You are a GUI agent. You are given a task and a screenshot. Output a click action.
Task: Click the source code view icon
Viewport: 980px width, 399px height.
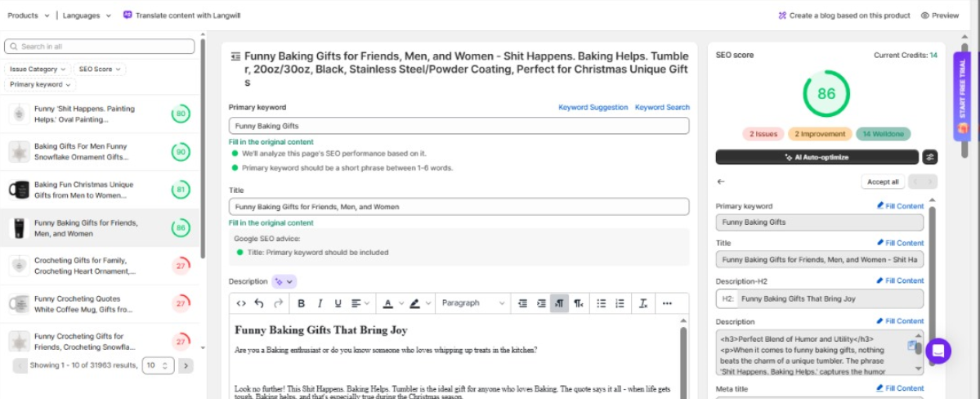point(241,303)
